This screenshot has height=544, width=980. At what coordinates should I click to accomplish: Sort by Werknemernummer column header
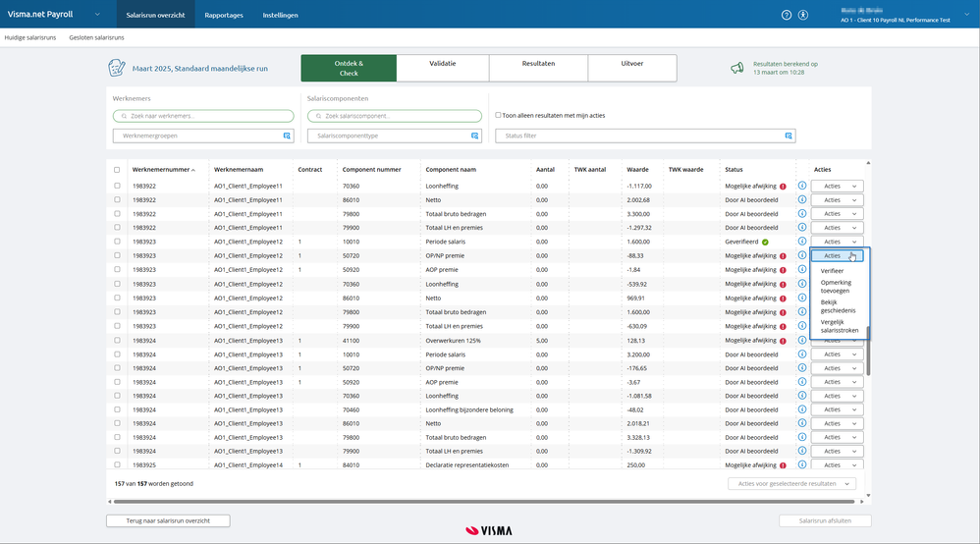pyautogui.click(x=162, y=170)
